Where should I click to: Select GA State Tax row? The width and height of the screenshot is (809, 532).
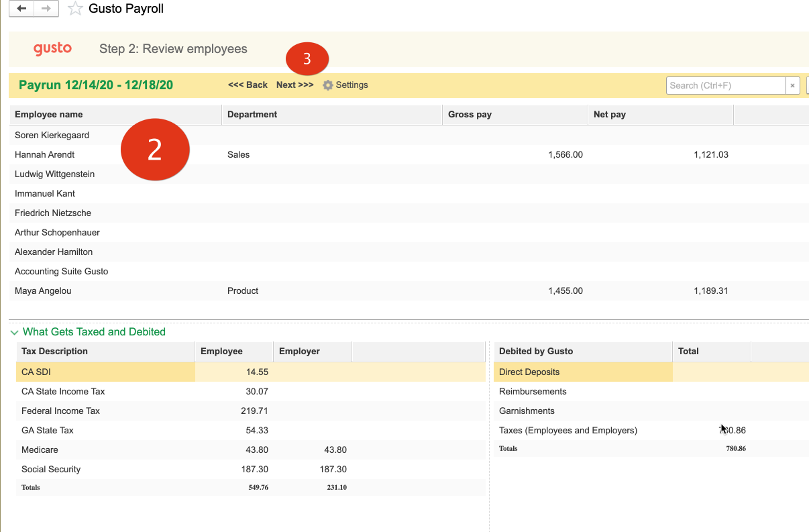click(250, 430)
